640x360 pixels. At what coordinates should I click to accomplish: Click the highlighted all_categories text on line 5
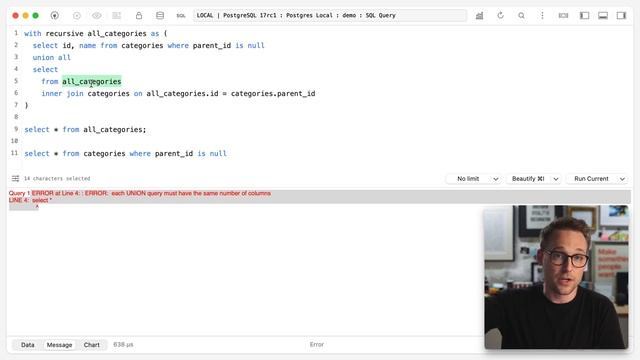91,81
